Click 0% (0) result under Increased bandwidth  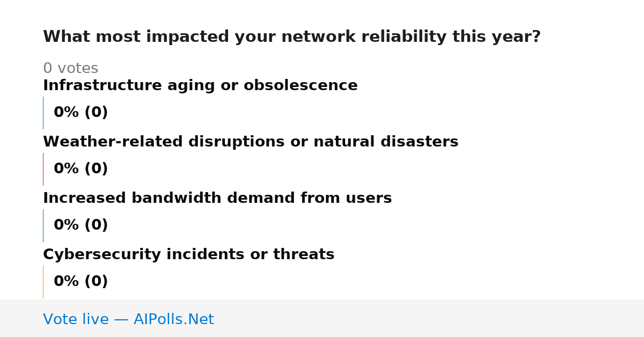click(x=80, y=225)
